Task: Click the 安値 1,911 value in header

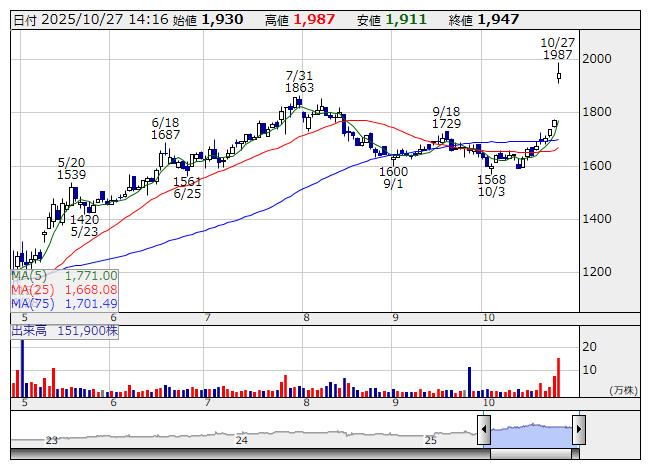Action: pyautogui.click(x=391, y=20)
